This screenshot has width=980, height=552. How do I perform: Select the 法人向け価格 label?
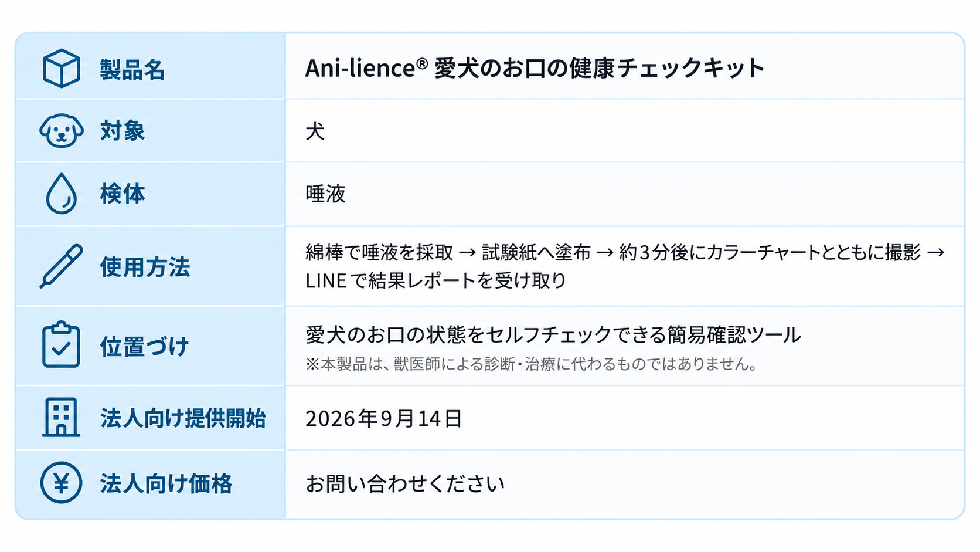tap(166, 483)
